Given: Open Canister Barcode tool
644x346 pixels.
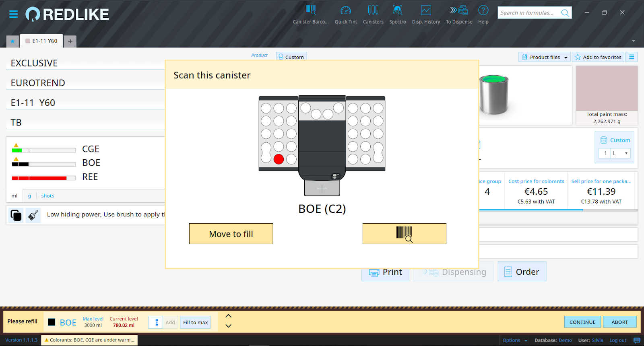Looking at the screenshot, I should coord(310,14).
